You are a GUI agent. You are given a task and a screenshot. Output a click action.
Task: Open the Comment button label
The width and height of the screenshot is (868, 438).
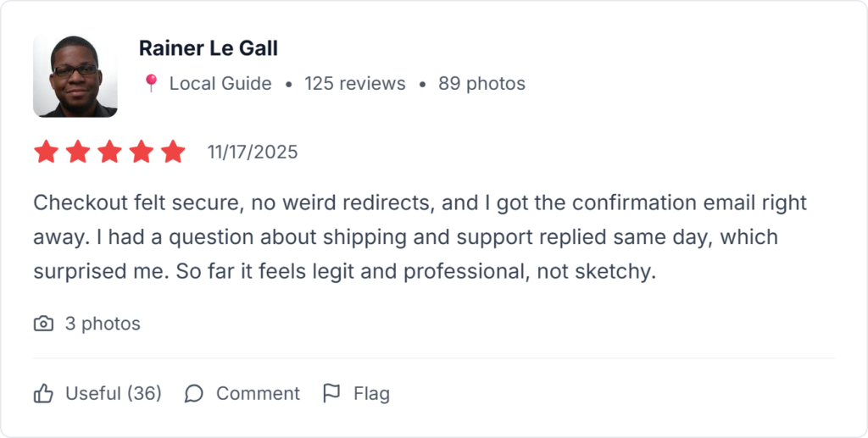(x=258, y=393)
